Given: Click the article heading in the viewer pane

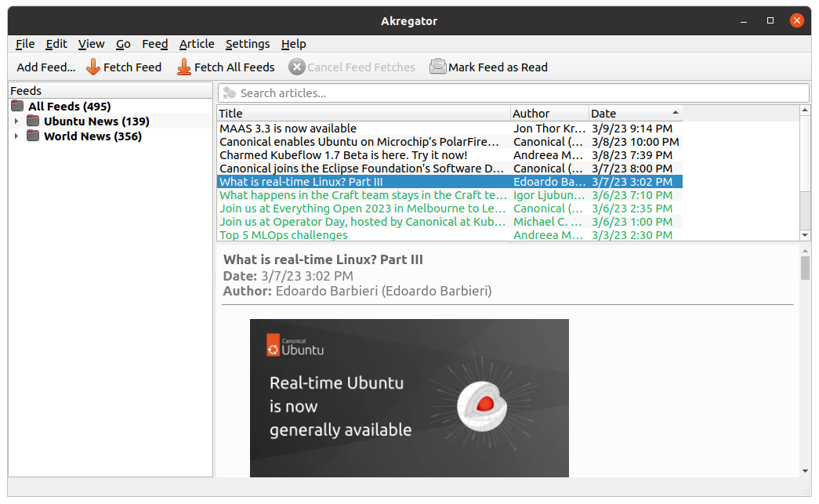Looking at the screenshot, I should point(324,259).
